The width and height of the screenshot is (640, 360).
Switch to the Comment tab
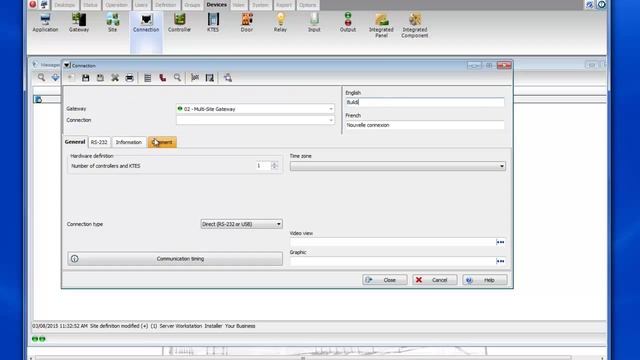tap(162, 142)
